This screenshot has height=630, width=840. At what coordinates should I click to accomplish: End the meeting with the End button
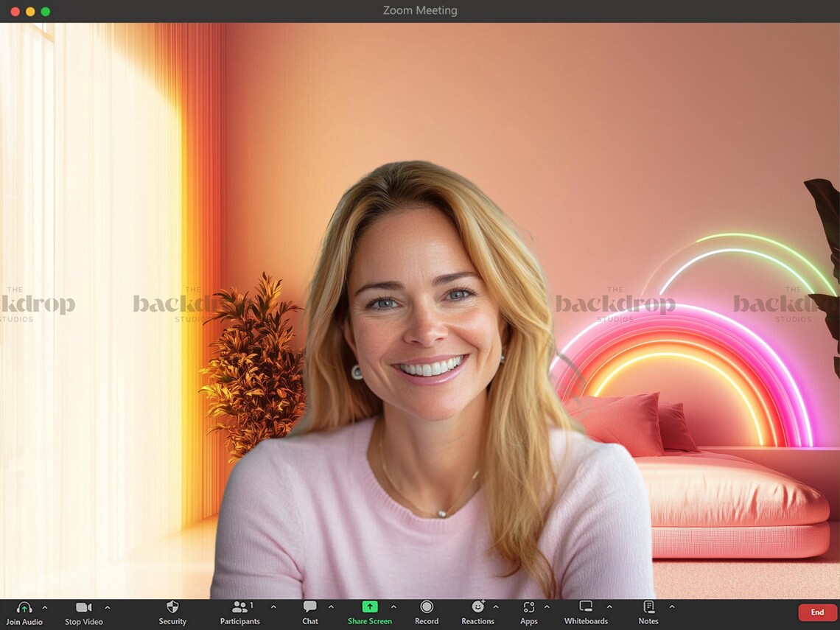[816, 612]
